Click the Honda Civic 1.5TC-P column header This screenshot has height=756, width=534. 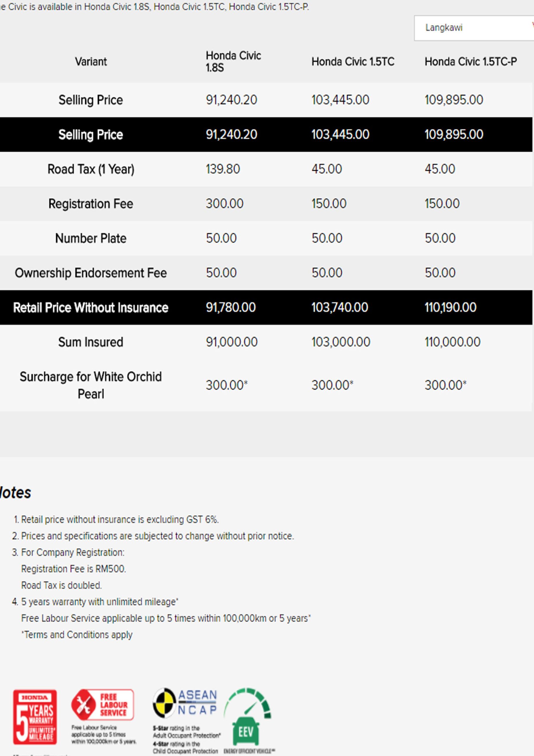point(470,62)
